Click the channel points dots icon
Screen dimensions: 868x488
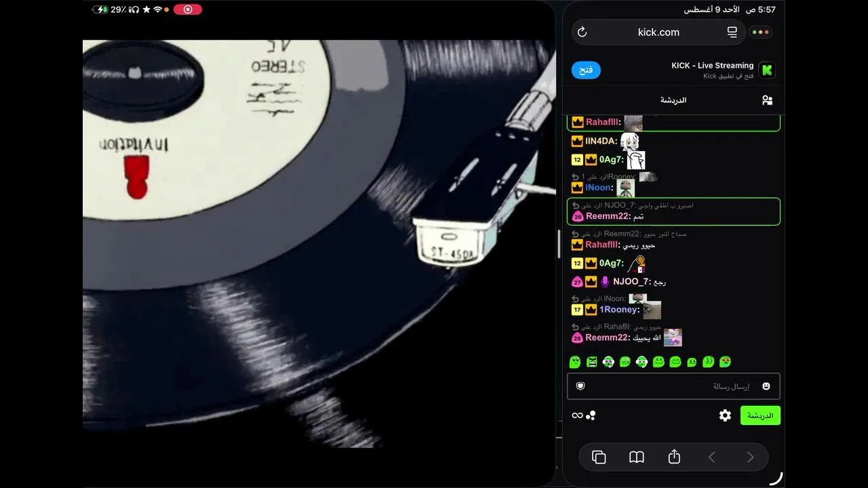coord(591,415)
